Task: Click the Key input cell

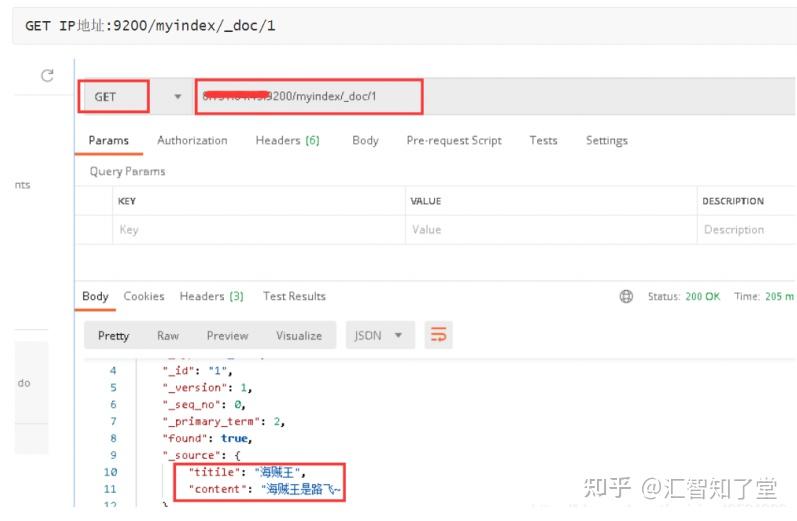Action: (259, 230)
